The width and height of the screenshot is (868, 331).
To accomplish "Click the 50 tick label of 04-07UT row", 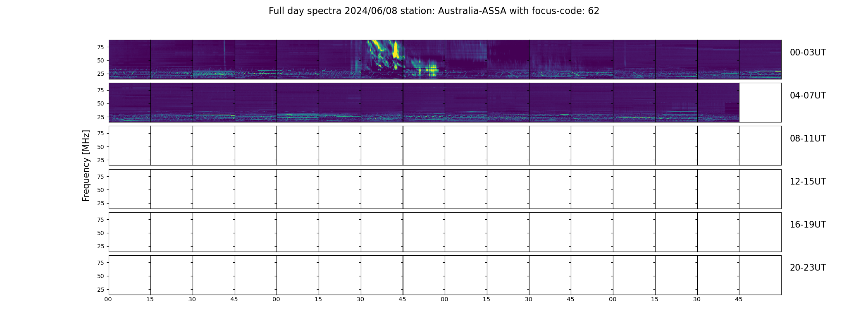I will (x=100, y=103).
